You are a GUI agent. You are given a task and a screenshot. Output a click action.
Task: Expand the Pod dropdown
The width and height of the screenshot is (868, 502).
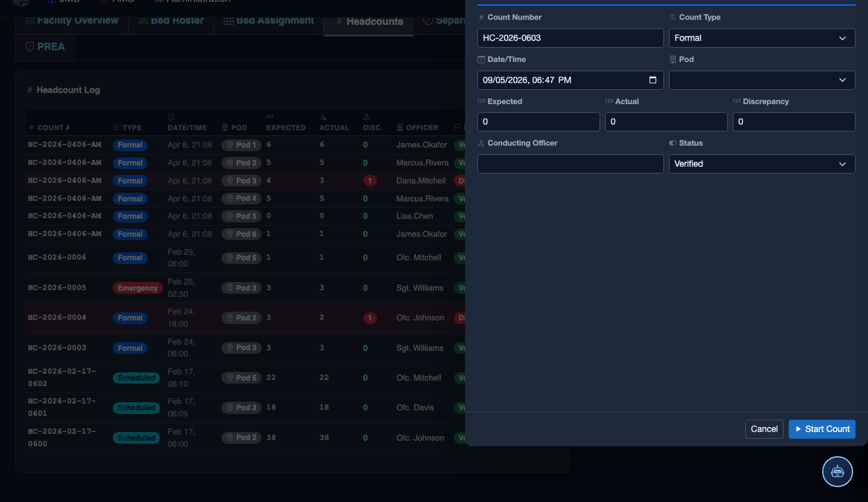pos(762,80)
